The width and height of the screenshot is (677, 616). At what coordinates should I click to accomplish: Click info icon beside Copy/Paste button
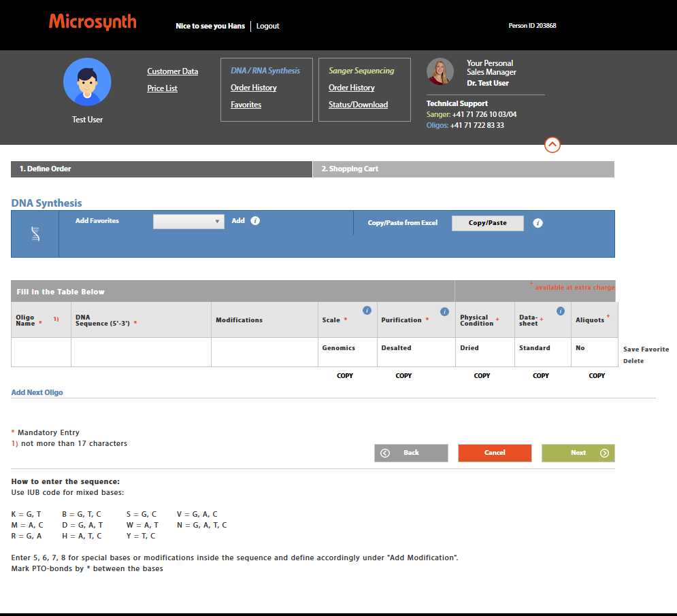pos(538,223)
